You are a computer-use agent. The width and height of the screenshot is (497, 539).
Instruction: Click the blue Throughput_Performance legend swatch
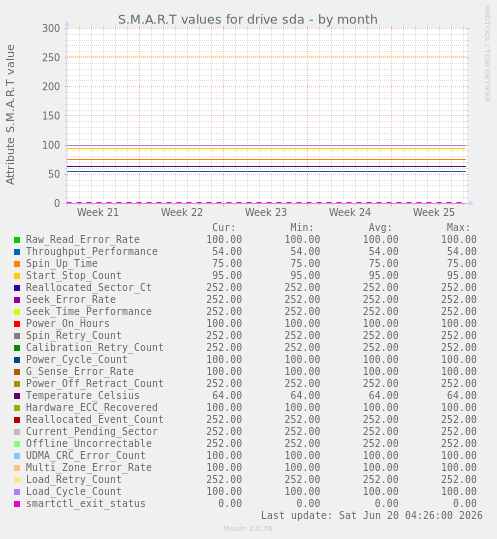pyautogui.click(x=17, y=252)
